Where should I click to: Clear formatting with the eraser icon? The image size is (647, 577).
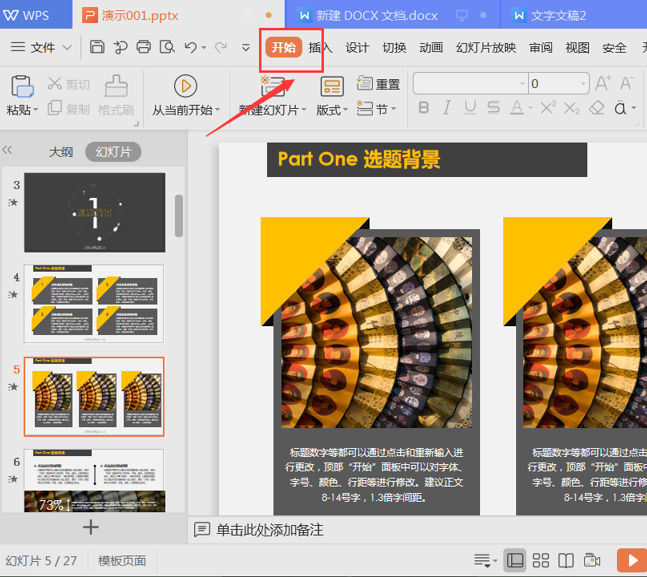click(597, 108)
